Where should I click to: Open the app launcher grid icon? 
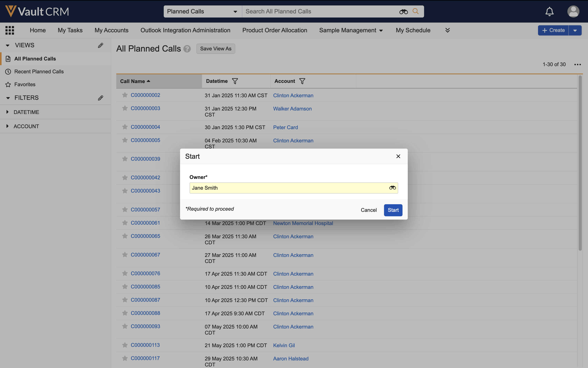click(10, 30)
